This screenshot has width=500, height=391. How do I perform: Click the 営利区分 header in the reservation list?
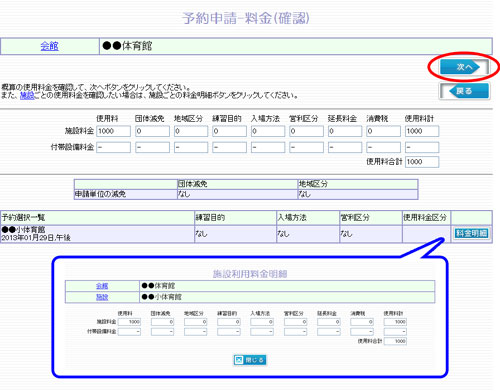355,218
